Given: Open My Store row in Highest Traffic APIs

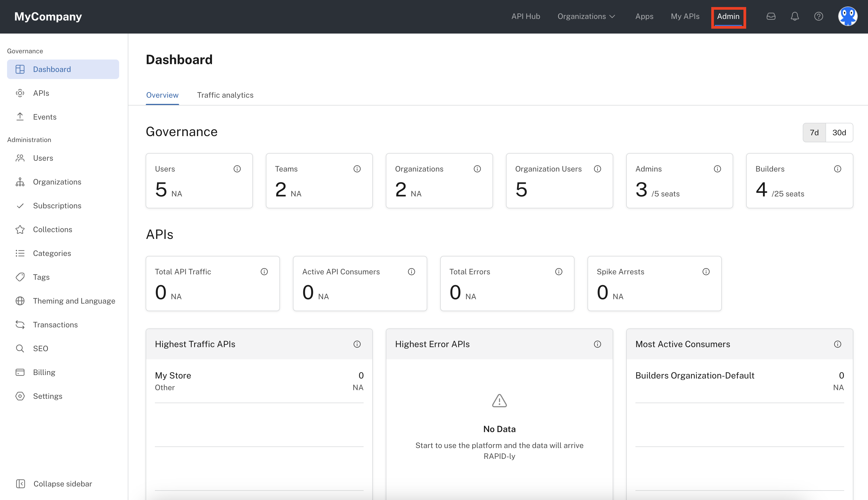Looking at the screenshot, I should pos(173,375).
